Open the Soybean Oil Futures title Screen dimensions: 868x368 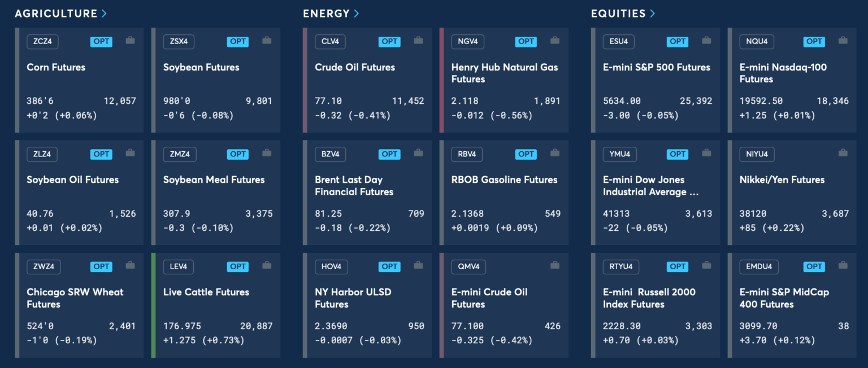(x=72, y=179)
